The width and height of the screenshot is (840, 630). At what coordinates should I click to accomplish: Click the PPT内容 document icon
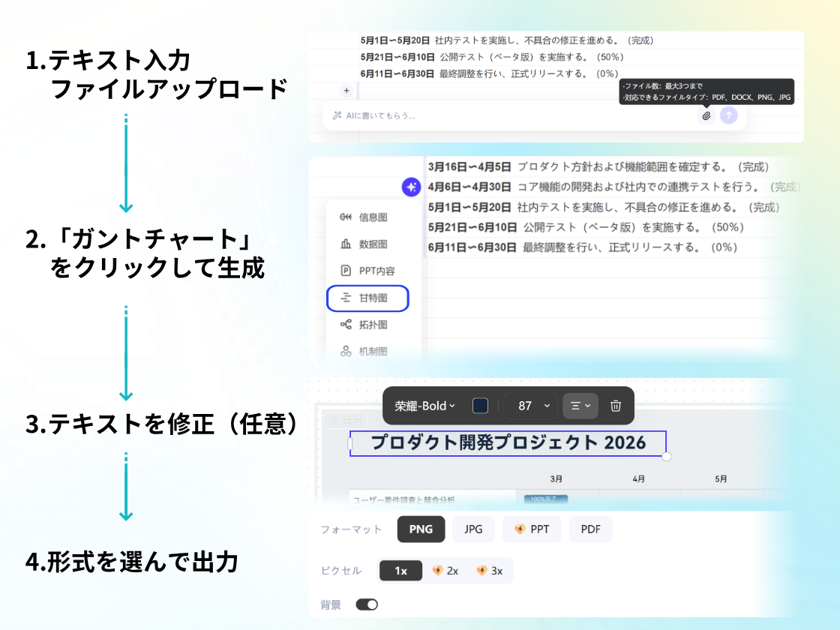[x=346, y=270]
